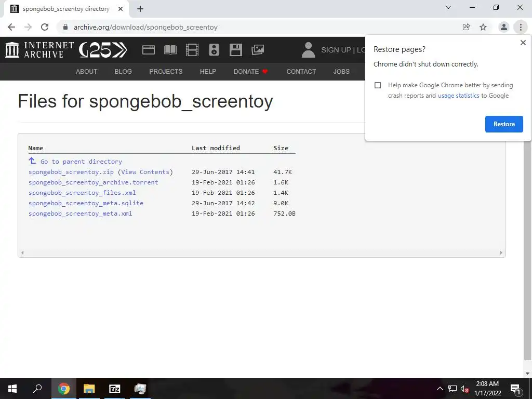Click Go to parent directory link
This screenshot has width=532, height=399.
[x=81, y=162]
